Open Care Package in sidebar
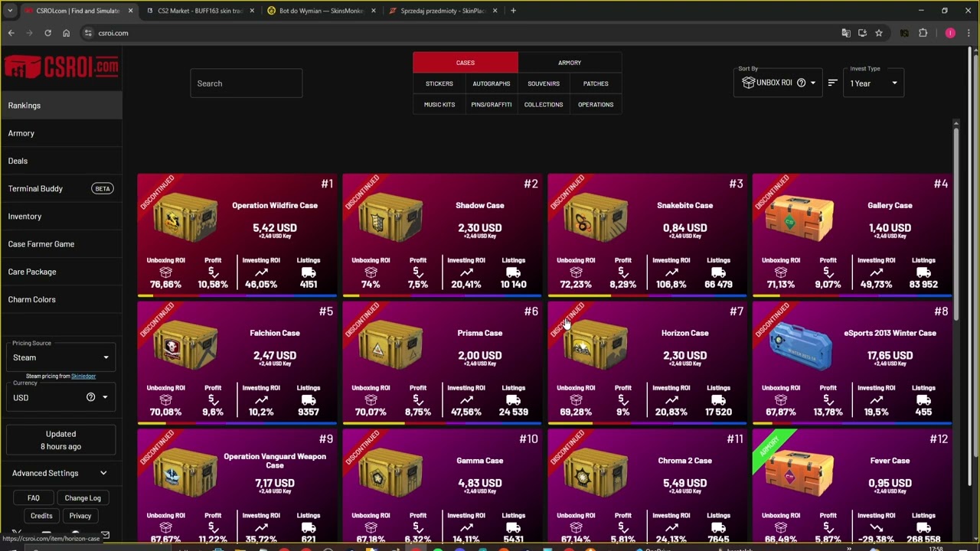Viewport: 980px width, 551px height. pos(60,272)
